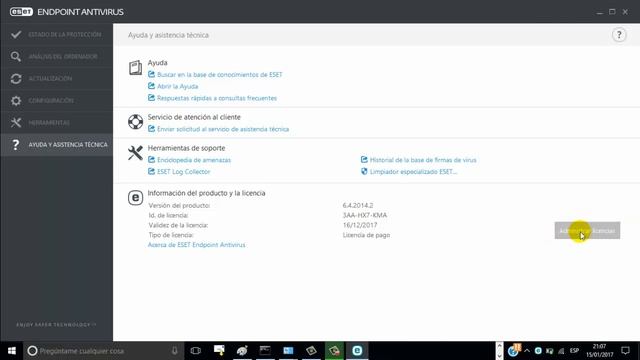
Task: Click license ID value 3AA-HX7-KMA
Action: [365, 215]
